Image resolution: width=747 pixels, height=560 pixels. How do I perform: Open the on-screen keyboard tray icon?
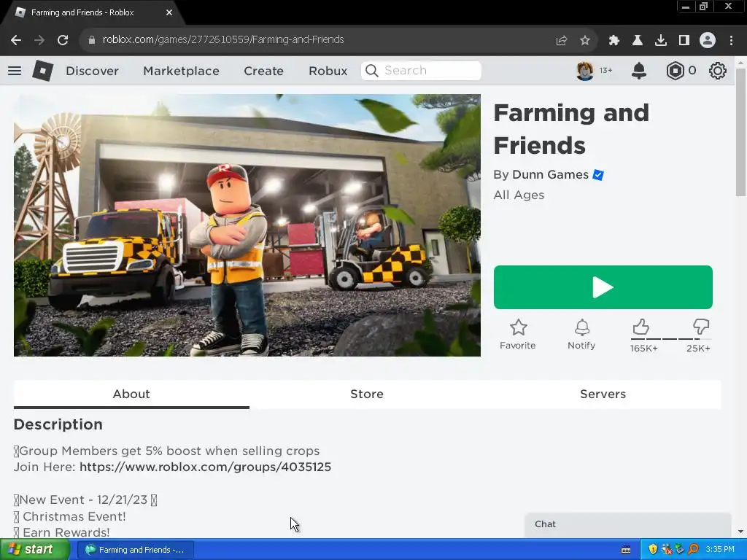coord(626,550)
